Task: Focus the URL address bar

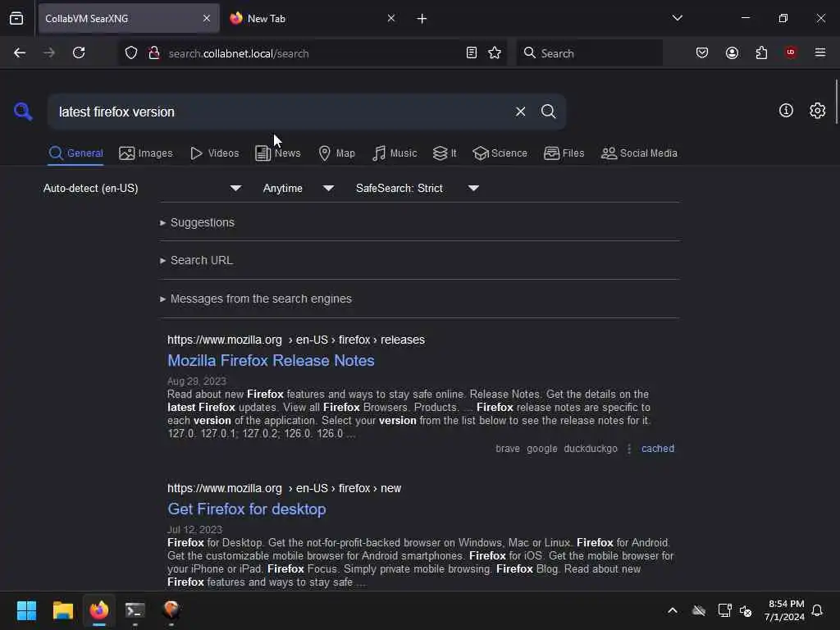Action: click(313, 53)
